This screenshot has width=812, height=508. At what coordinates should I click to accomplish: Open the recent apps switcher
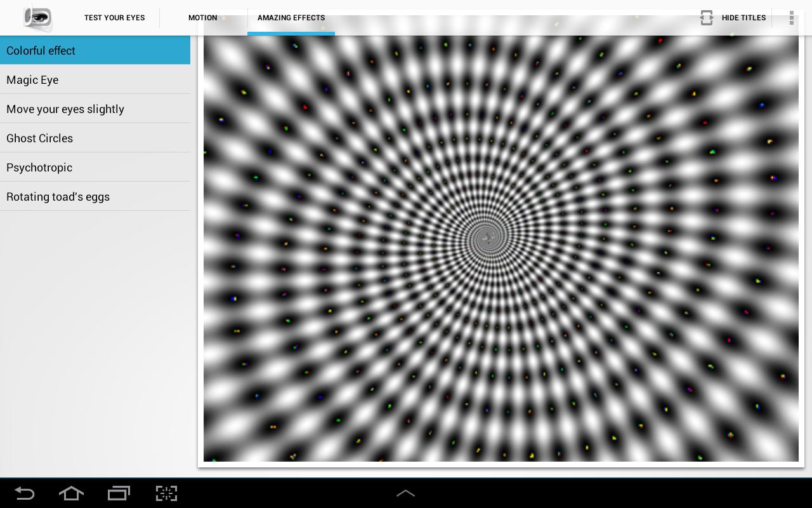pyautogui.click(x=119, y=493)
